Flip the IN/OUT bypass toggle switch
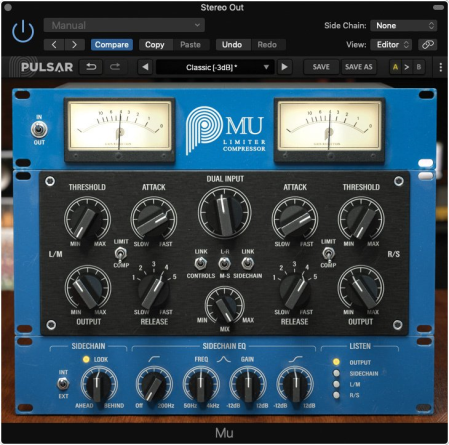Viewport: 449px width, 445px height. click(39, 129)
